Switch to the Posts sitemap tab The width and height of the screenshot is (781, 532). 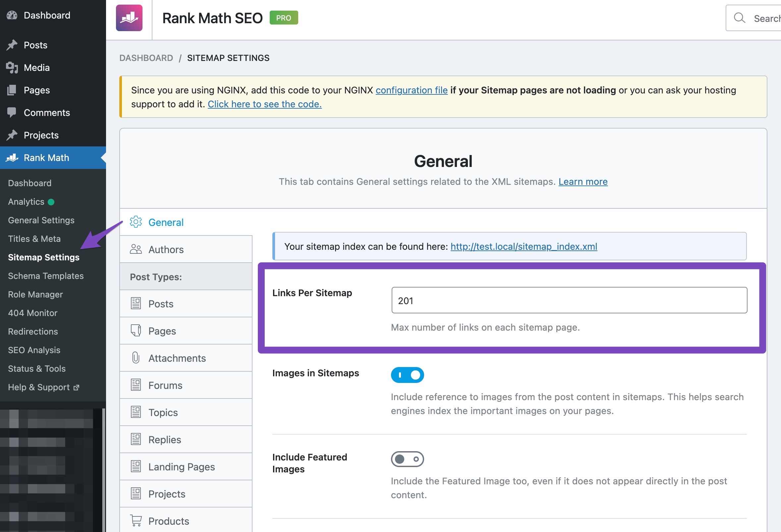point(186,304)
